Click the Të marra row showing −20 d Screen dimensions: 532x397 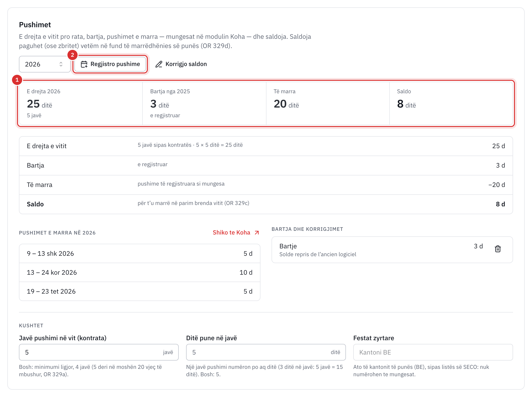pos(266,185)
